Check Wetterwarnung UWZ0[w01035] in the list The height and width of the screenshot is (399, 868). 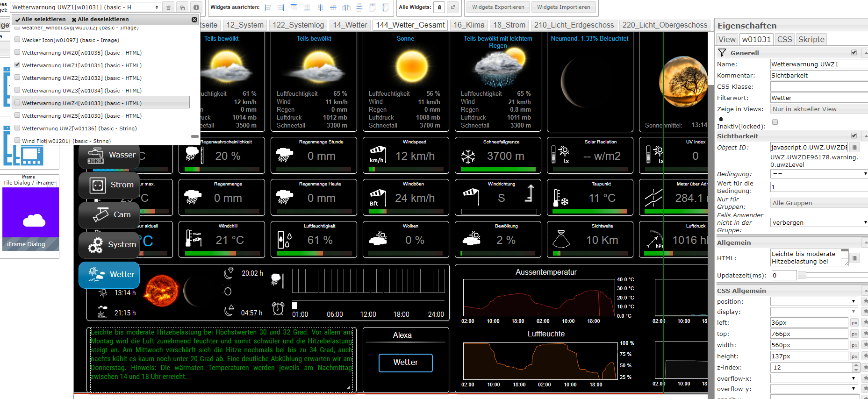coord(17,53)
